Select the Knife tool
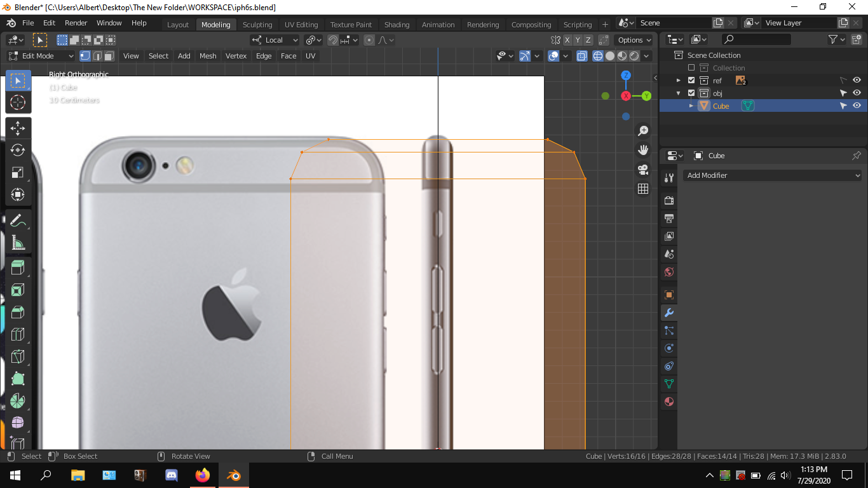The image size is (868, 488). (x=18, y=356)
